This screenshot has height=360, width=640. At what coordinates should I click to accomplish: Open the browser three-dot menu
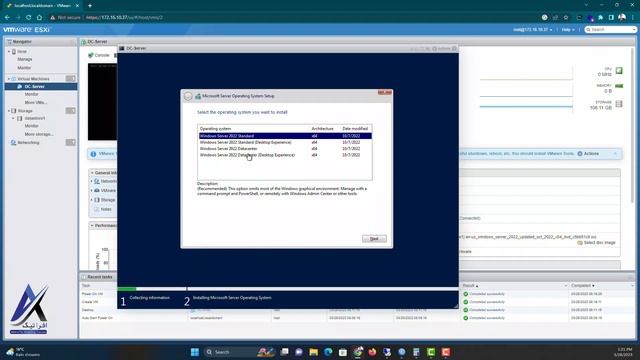tap(633, 18)
